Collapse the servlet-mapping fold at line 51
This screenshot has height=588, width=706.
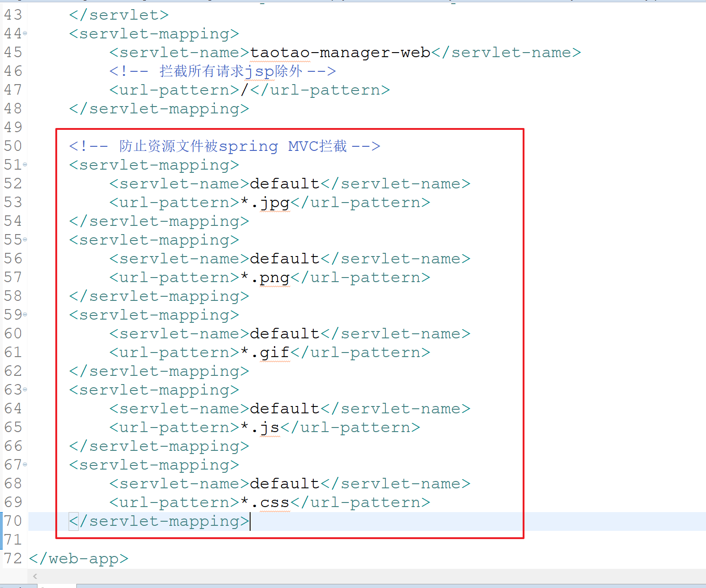pos(25,165)
